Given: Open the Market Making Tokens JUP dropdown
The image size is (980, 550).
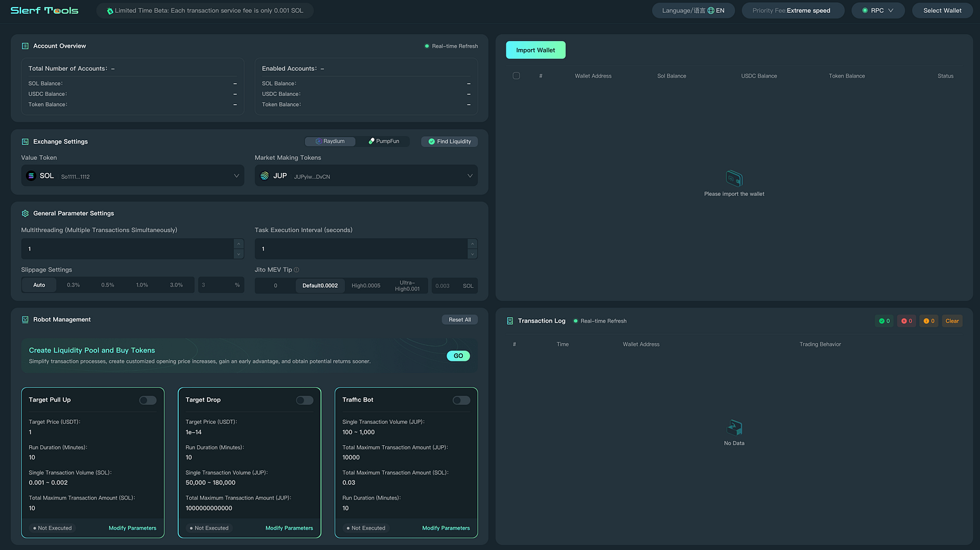Looking at the screenshot, I should [366, 176].
